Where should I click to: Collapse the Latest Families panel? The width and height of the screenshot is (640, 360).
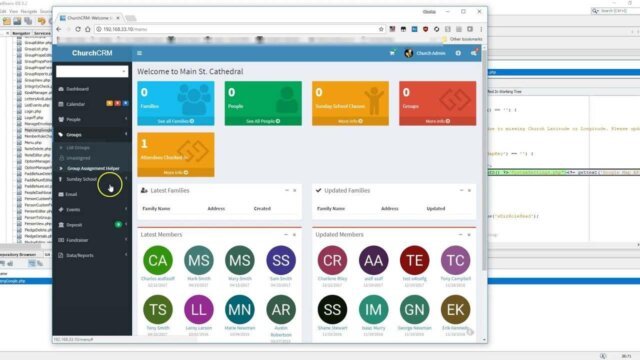point(287,190)
